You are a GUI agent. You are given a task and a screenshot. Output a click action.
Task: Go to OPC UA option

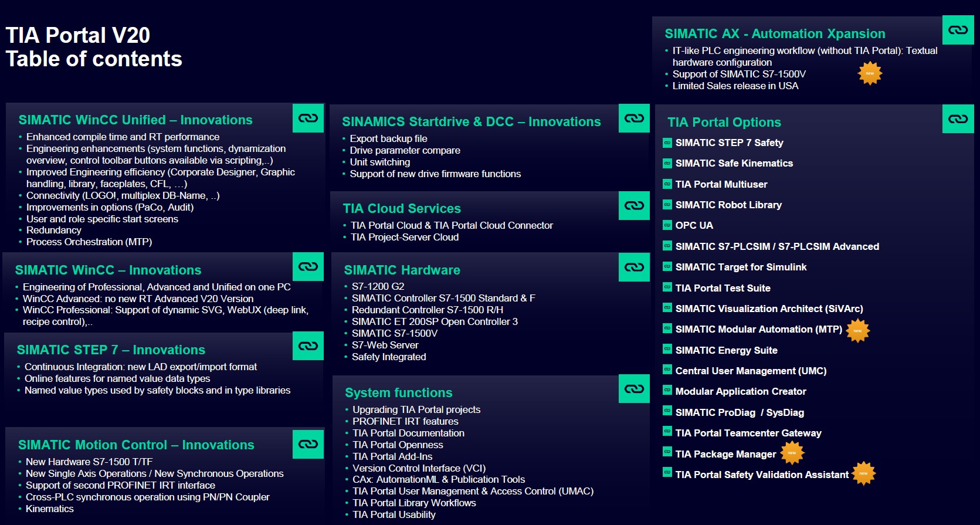pyautogui.click(x=694, y=225)
